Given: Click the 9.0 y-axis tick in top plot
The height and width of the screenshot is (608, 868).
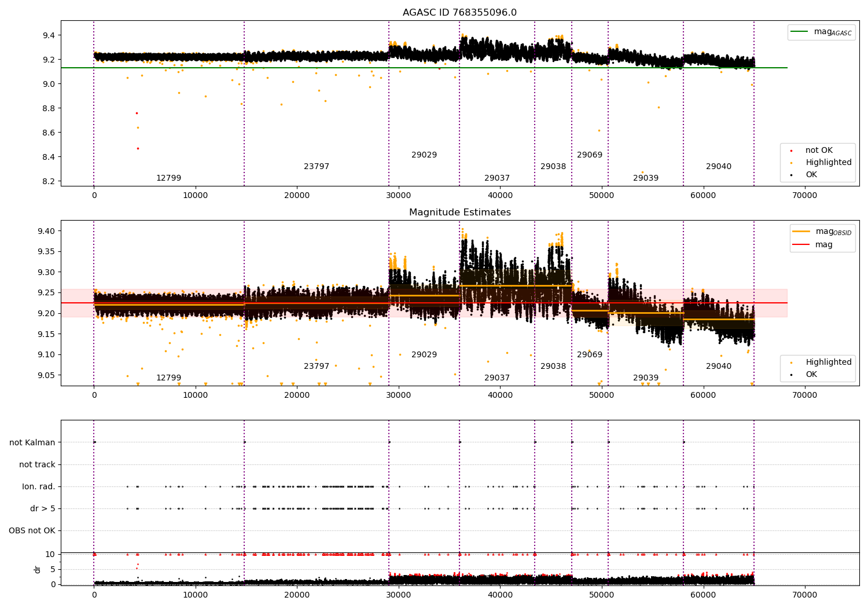Looking at the screenshot, I should point(49,84).
